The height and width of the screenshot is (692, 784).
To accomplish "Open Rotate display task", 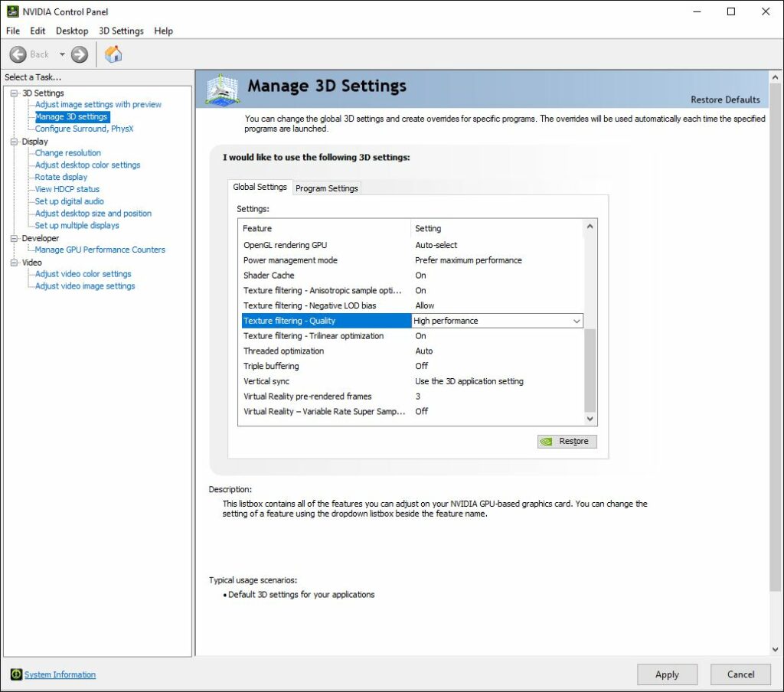I will [61, 177].
